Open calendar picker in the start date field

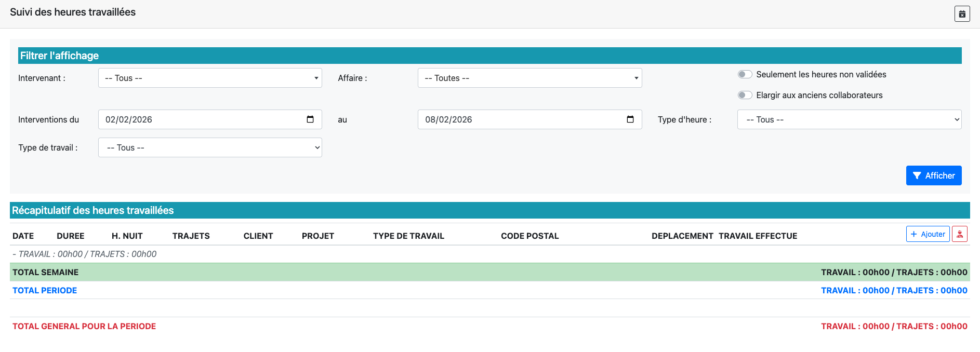310,119
